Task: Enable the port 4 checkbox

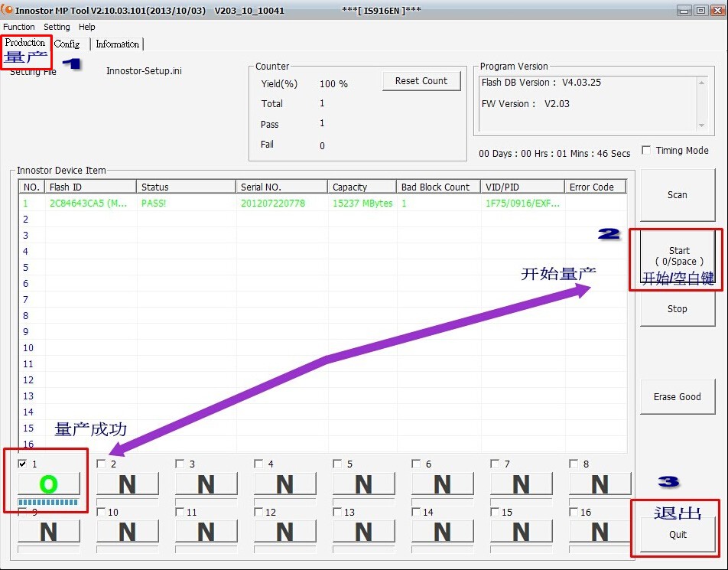Action: 258,464
